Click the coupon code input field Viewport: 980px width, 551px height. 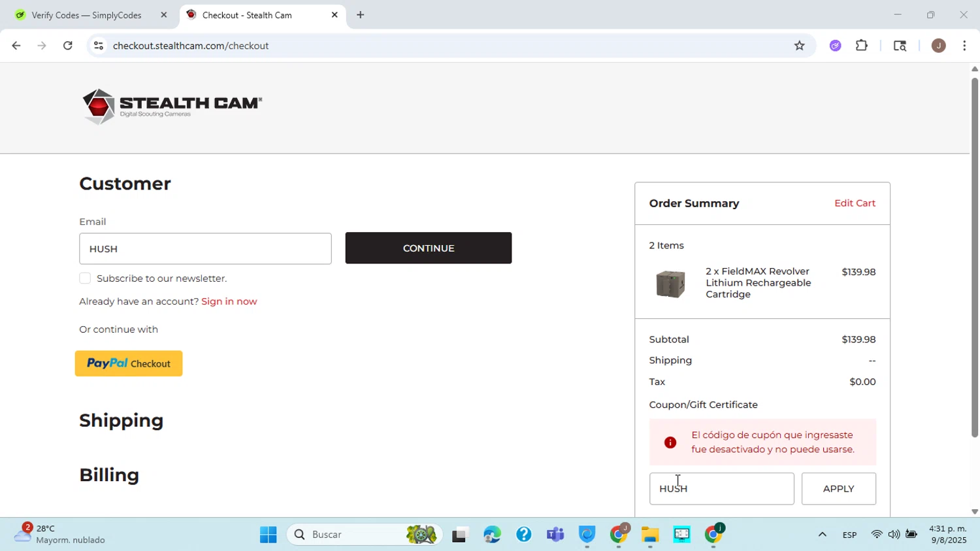tap(721, 489)
